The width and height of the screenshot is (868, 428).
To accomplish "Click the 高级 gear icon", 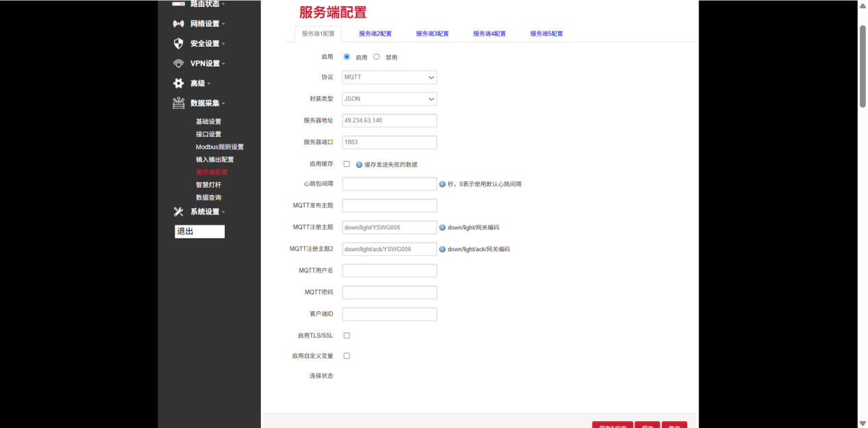I will (179, 83).
